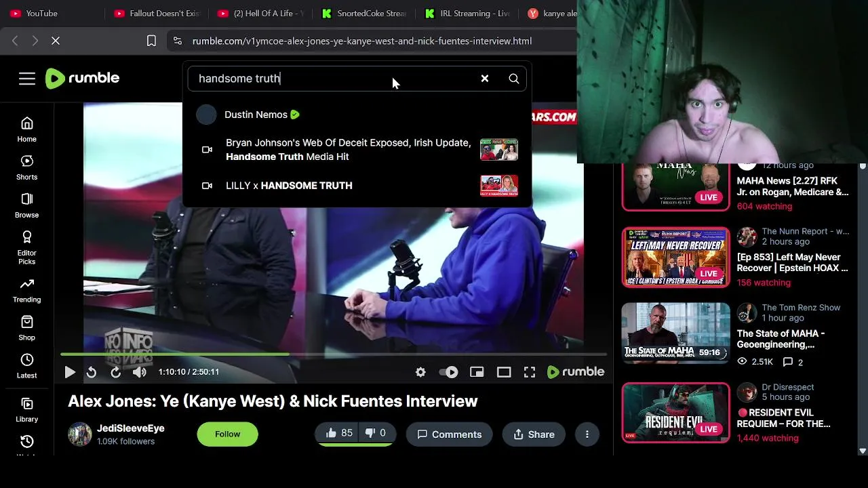Open video settings gear
The height and width of the screenshot is (488, 868).
420,372
